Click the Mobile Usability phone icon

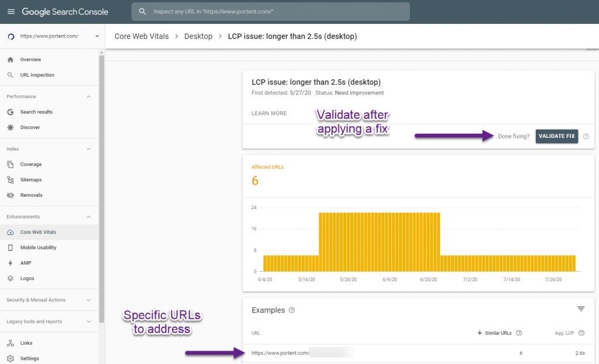[x=11, y=248]
